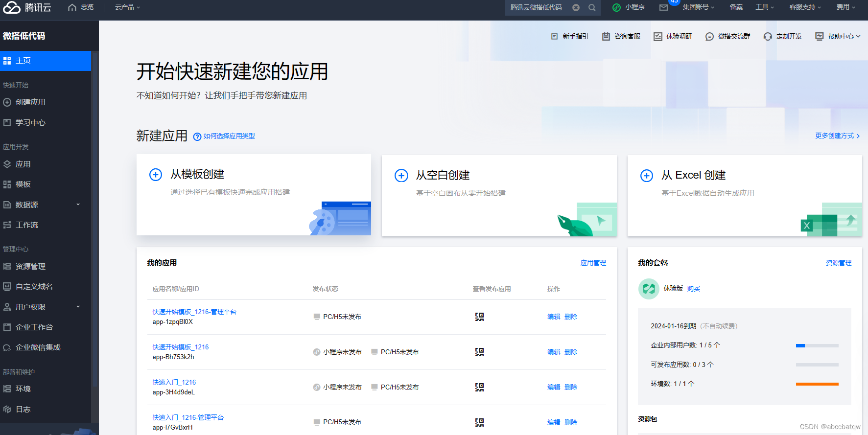Screen dimensions: 868x435
Task: Clear the search box with the X icon
Action: 576,7
